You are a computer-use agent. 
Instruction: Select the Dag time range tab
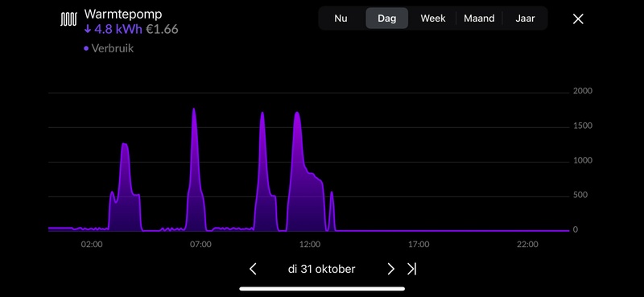(387, 19)
